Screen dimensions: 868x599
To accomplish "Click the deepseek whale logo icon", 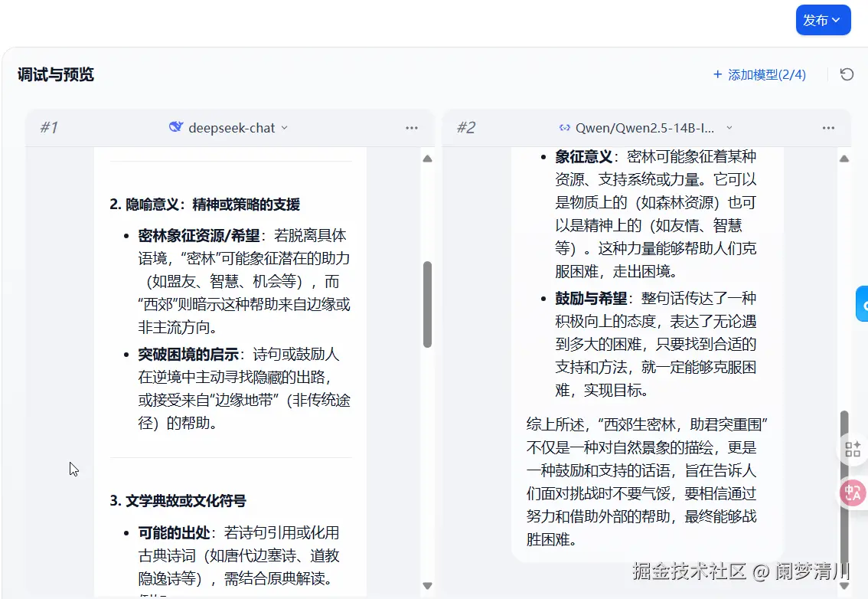I will tap(175, 127).
